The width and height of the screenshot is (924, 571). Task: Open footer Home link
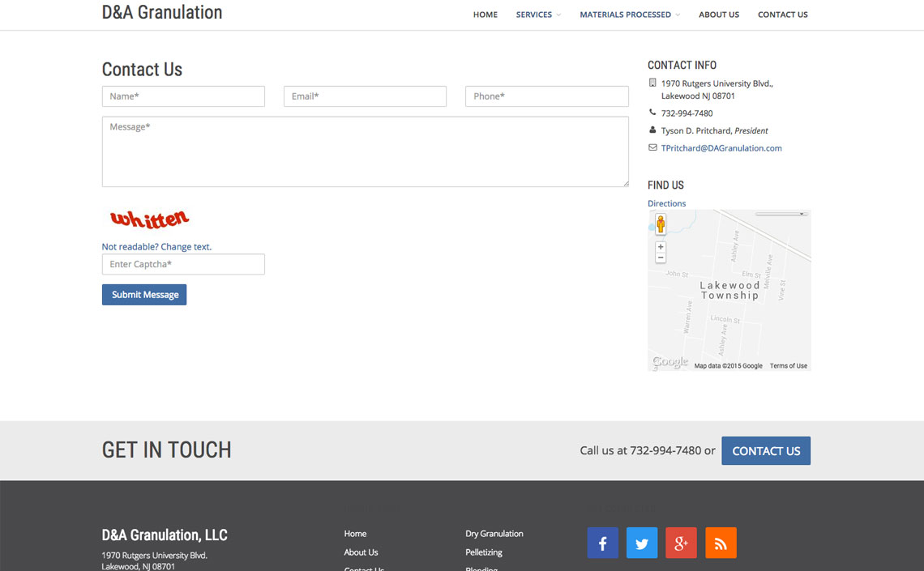pyautogui.click(x=355, y=533)
